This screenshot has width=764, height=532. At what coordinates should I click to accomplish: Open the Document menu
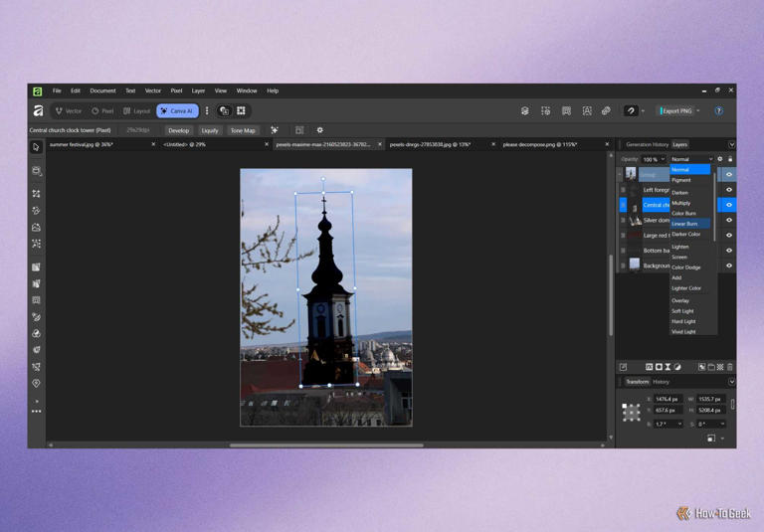tap(102, 91)
